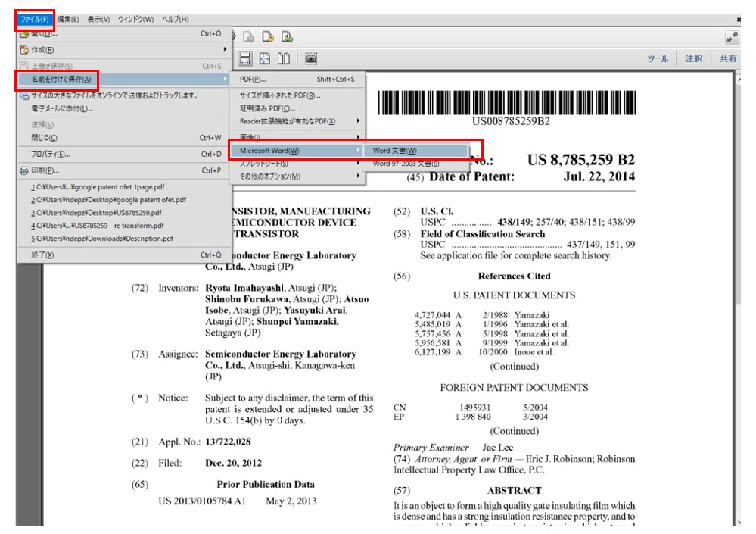
Task: Select 閉じる(C) close document entry
Action: [x=124, y=138]
